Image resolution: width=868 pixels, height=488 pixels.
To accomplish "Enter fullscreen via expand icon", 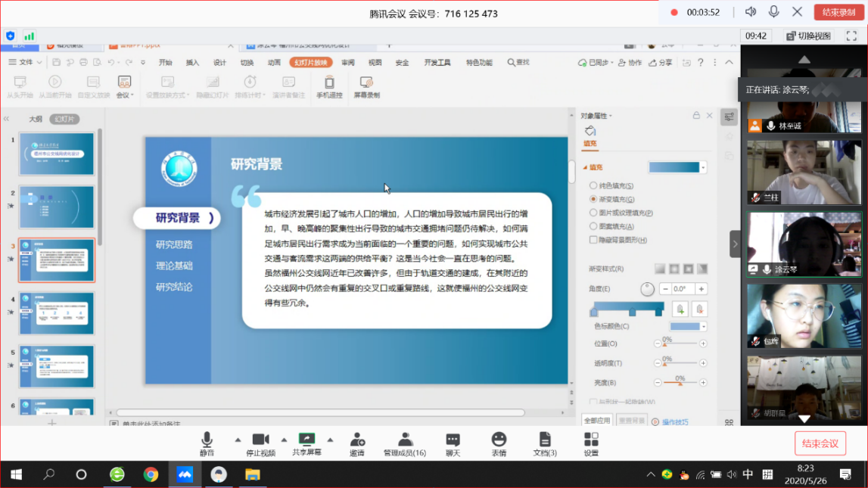I will tap(851, 36).
